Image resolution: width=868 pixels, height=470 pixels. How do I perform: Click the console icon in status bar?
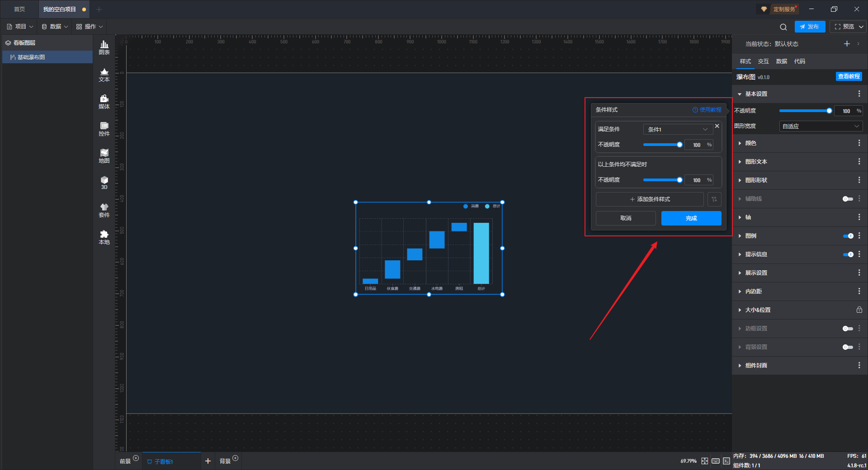[x=726, y=461]
